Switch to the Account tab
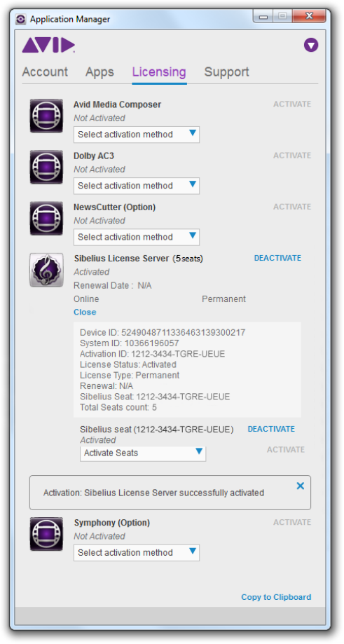344x644 pixels. pyautogui.click(x=45, y=72)
